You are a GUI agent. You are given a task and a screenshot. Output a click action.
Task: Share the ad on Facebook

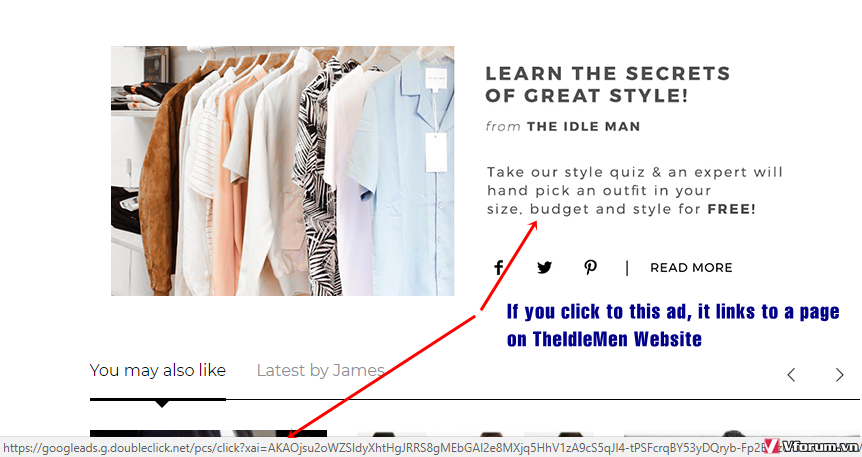(499, 268)
